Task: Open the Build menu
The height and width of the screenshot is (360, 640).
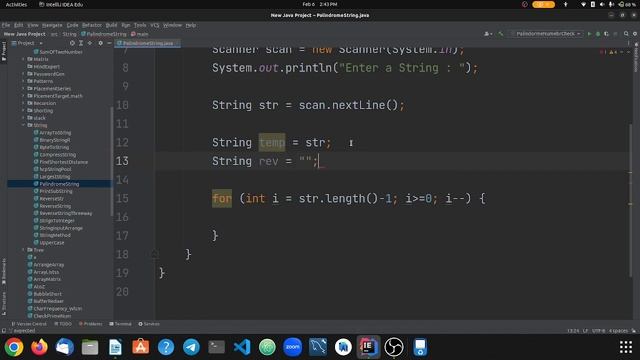Action: [111, 25]
